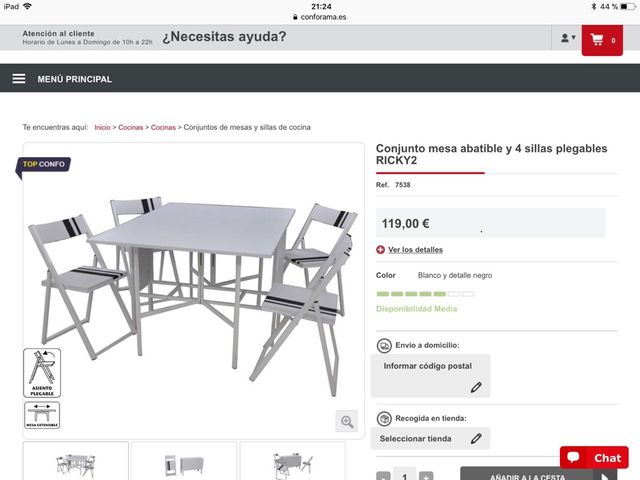
Task: Select third product thumbnail image
Action: click(x=293, y=461)
